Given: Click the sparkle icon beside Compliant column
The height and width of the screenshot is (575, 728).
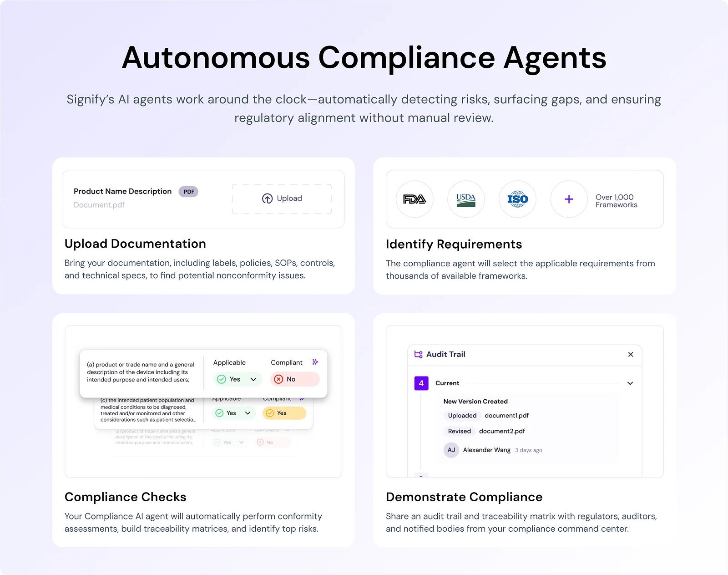Looking at the screenshot, I should click(315, 362).
